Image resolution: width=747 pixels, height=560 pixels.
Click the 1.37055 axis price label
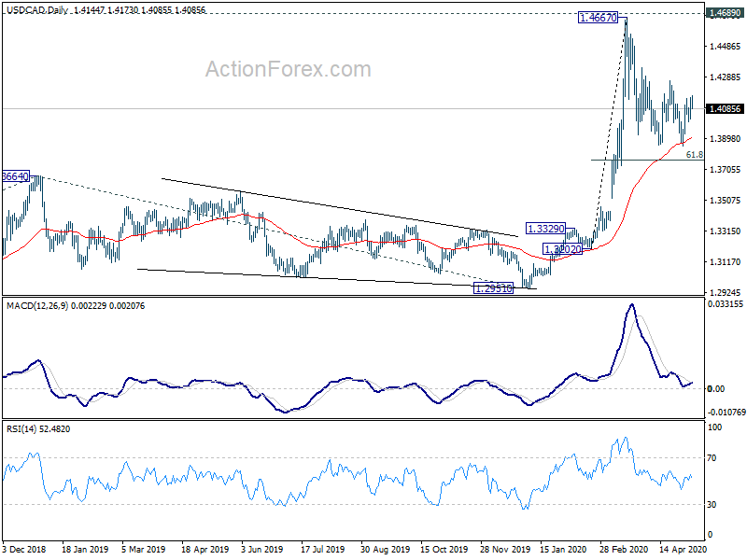coord(726,170)
